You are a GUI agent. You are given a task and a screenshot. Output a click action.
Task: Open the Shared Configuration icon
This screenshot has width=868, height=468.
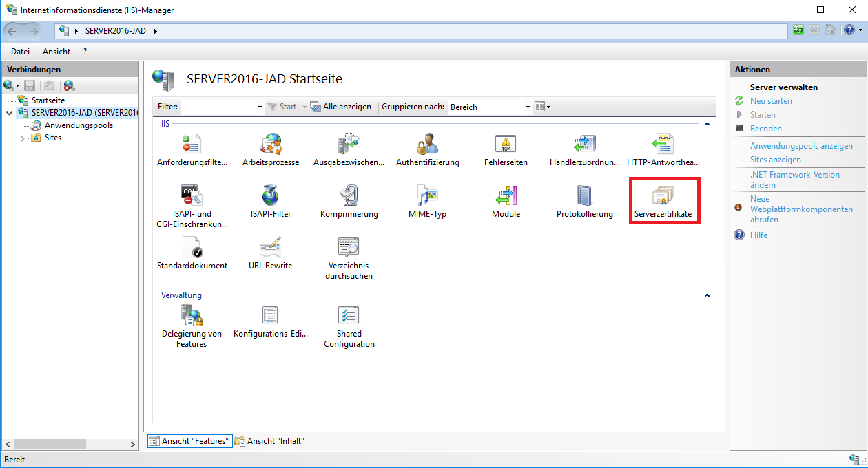pyautogui.click(x=349, y=316)
